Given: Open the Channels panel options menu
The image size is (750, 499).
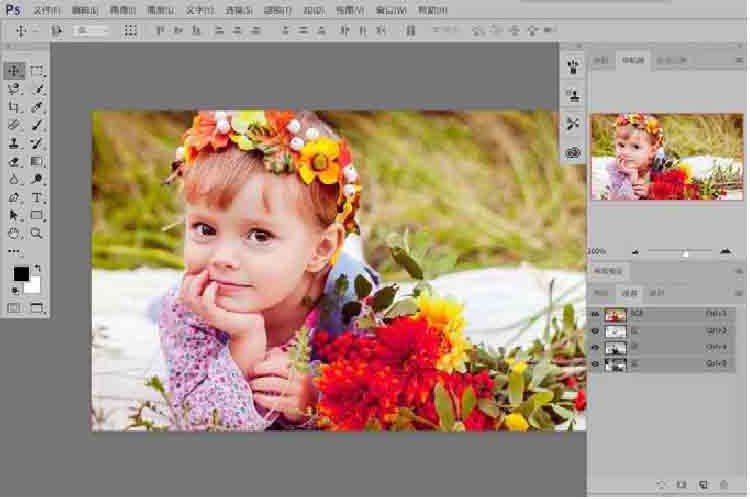Looking at the screenshot, I should click(x=737, y=293).
